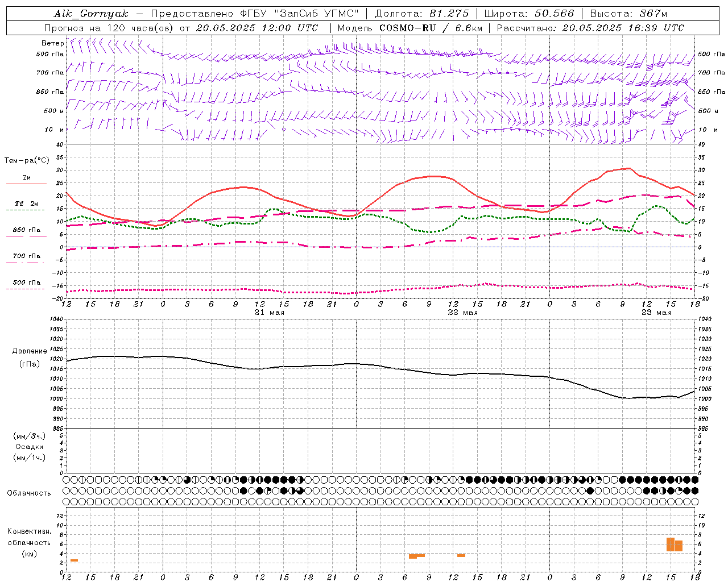Click the red '2м' legend line sample

tap(26, 184)
